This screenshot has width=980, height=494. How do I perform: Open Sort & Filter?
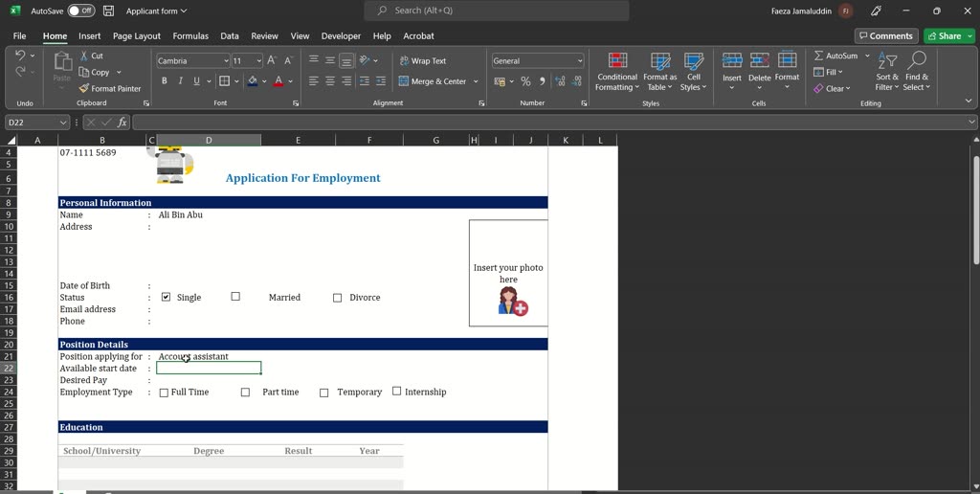pos(887,72)
